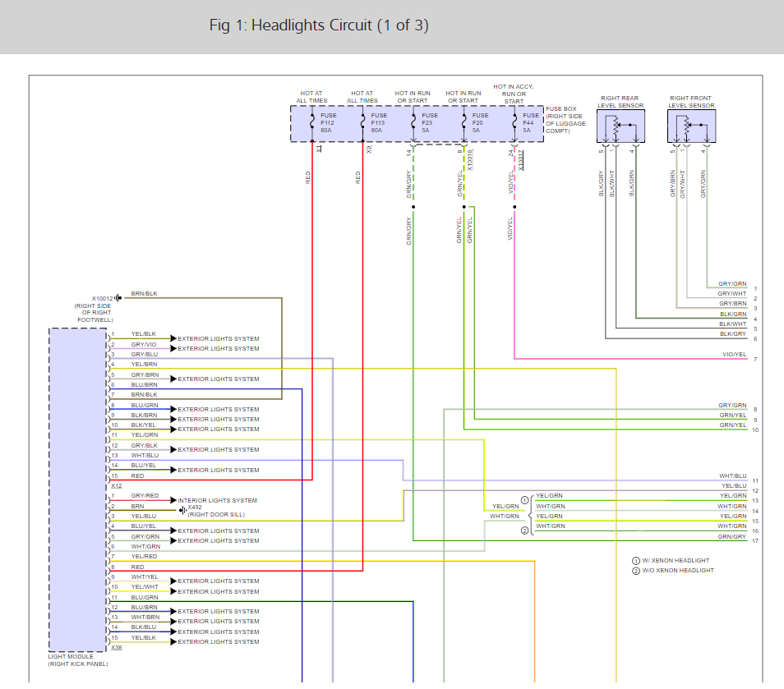Click the X10016 connector label

pyautogui.click(x=470, y=160)
